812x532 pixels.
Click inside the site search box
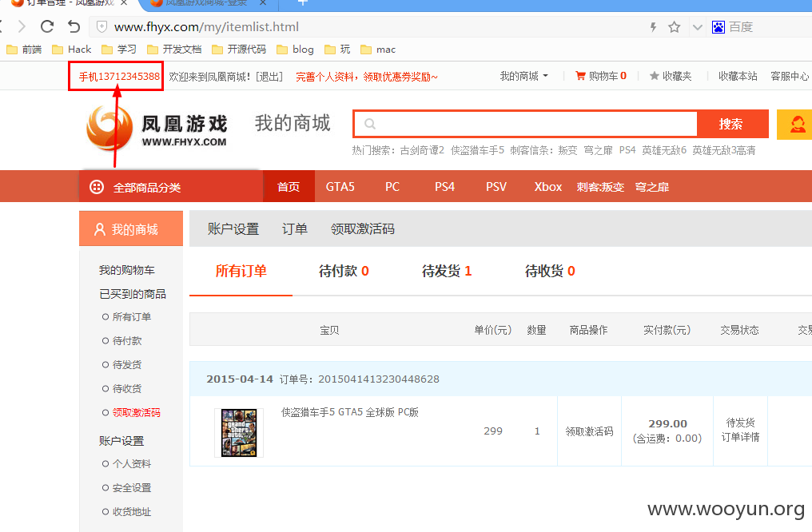[x=525, y=124]
